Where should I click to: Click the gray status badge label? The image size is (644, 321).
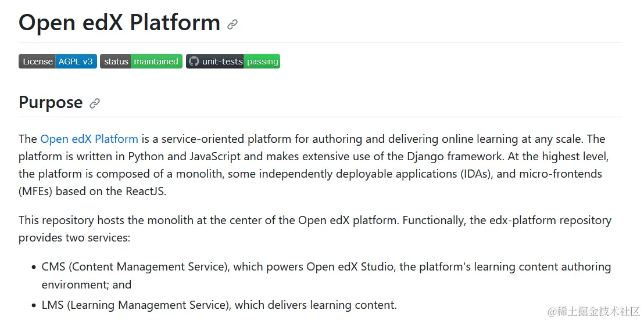116,62
